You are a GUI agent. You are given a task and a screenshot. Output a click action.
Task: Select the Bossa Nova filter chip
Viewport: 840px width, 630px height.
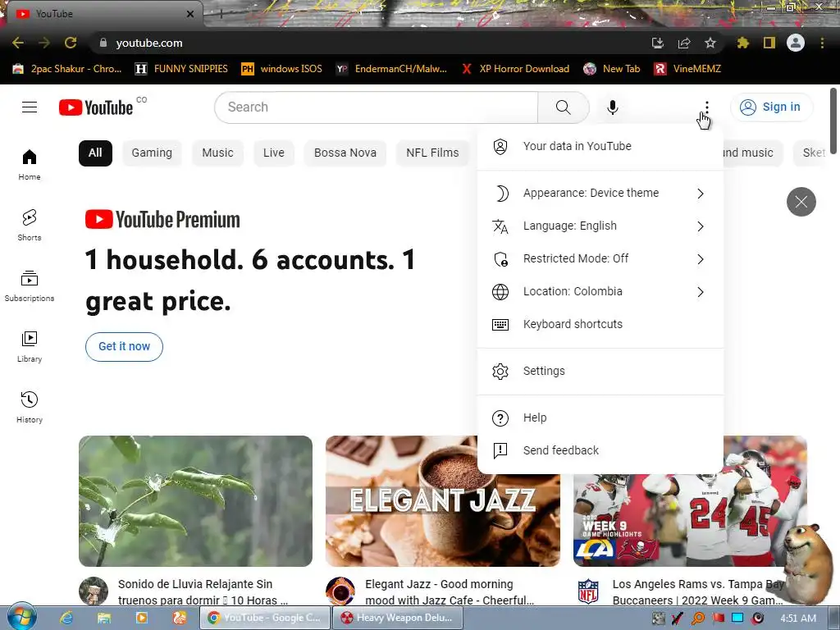click(345, 153)
